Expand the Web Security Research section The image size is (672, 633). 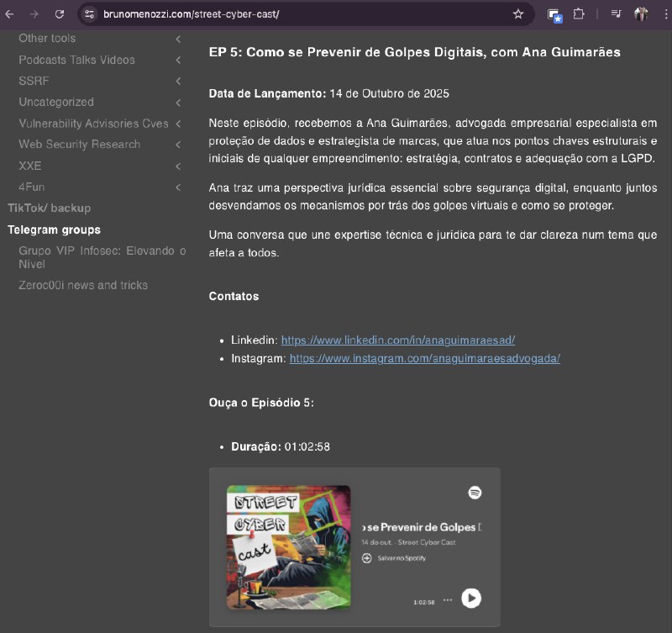click(178, 145)
